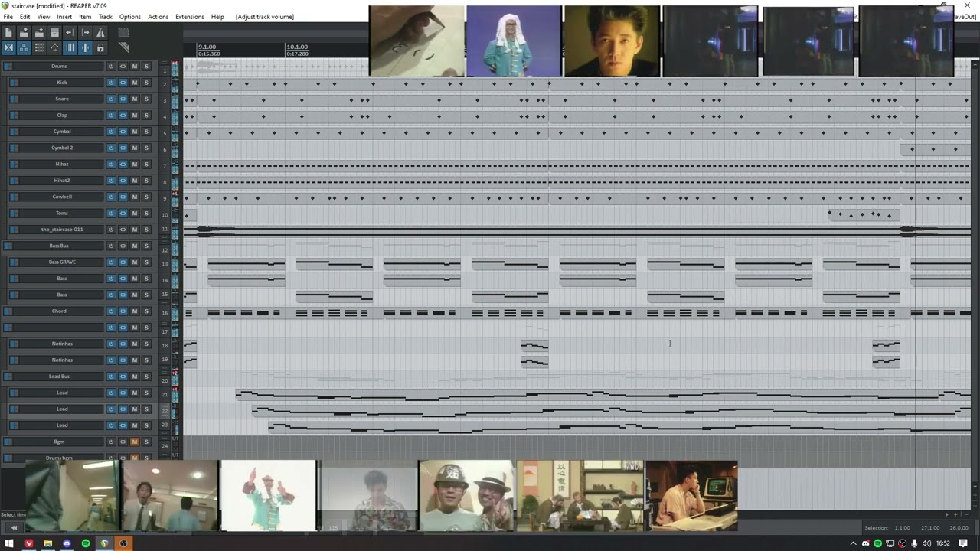Select the Hihat track name
Viewport: 980px width, 551px height.
[x=62, y=165]
